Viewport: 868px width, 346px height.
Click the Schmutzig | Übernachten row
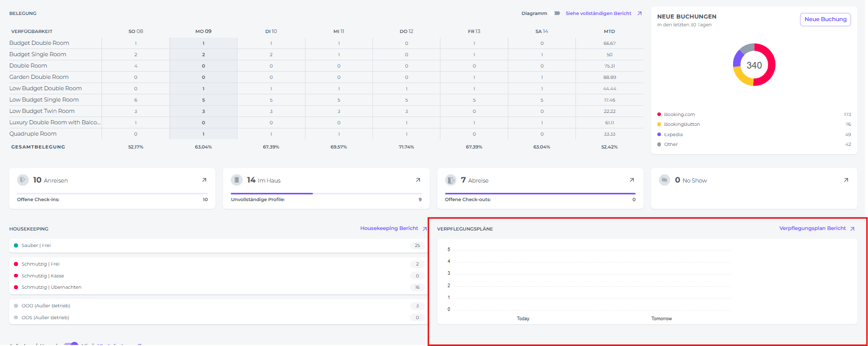tap(51, 287)
